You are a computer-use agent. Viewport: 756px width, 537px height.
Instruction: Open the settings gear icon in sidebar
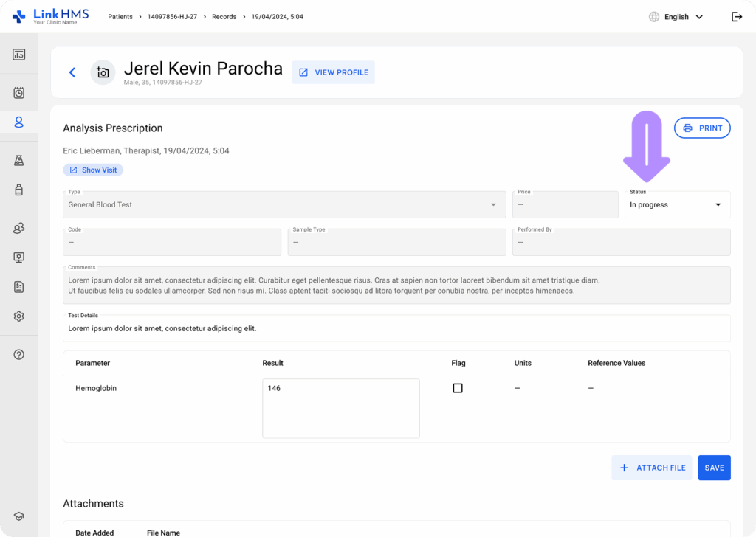point(18,316)
